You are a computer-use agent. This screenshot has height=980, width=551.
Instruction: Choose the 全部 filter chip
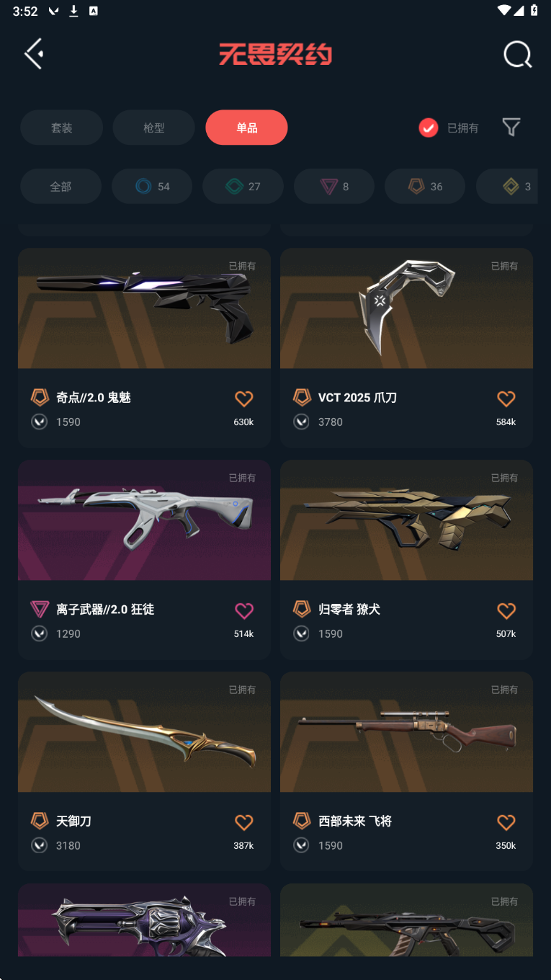61,187
